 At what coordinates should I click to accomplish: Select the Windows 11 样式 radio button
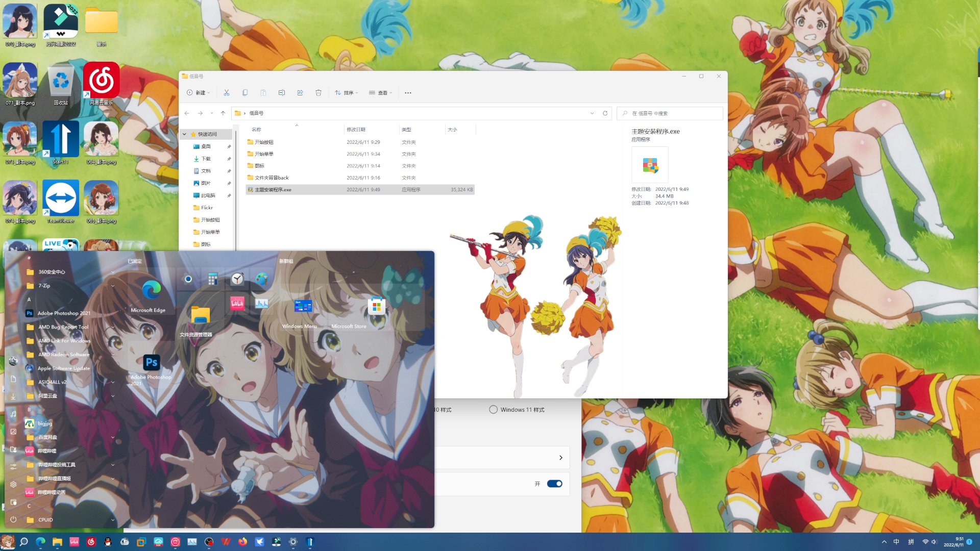pyautogui.click(x=493, y=410)
